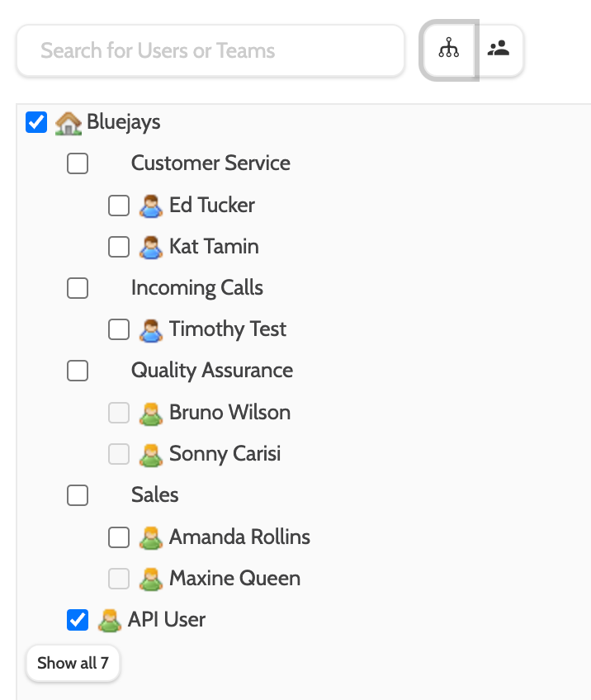The width and height of the screenshot is (591, 700).
Task: Select the Sales team checkbox
Action: 78,495
